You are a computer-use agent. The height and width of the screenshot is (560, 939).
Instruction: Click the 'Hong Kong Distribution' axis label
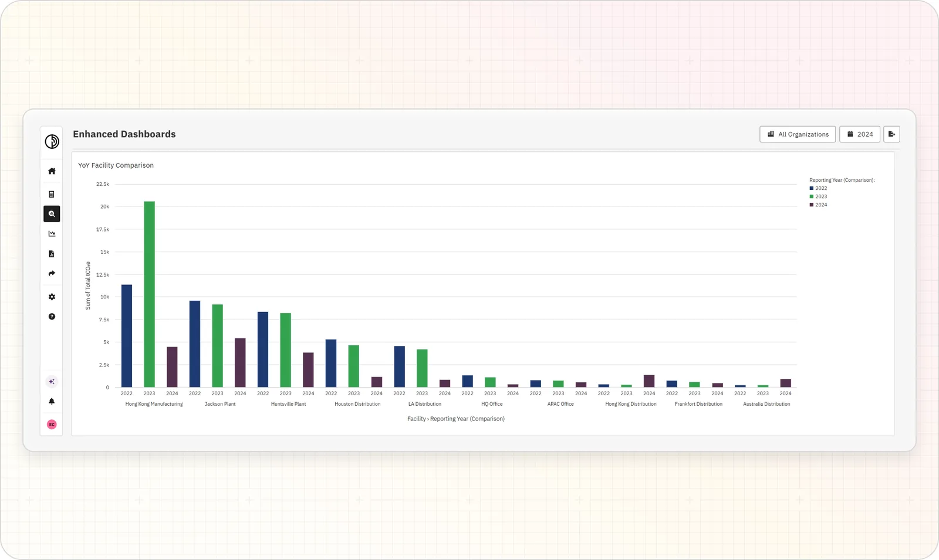coord(631,404)
